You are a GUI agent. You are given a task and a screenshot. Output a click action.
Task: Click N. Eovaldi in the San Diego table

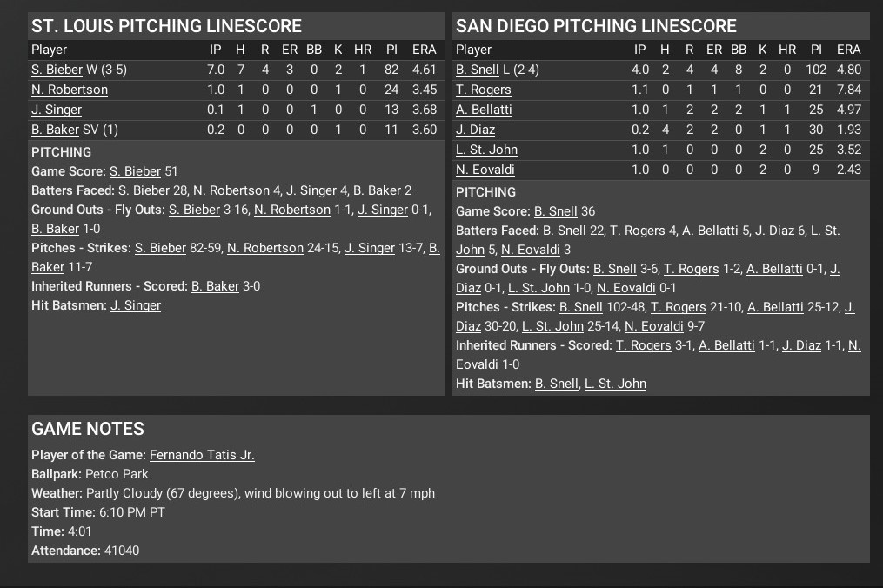[x=485, y=170]
